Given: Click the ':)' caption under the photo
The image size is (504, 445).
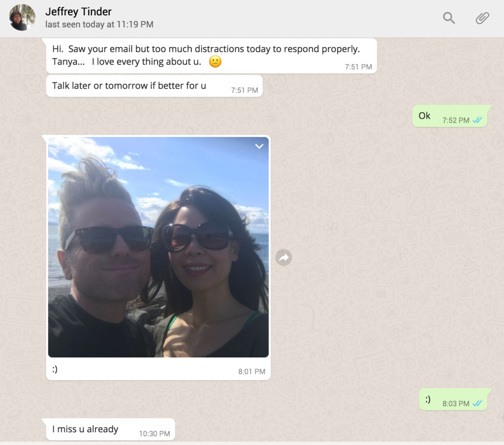Looking at the screenshot, I should (55, 369).
